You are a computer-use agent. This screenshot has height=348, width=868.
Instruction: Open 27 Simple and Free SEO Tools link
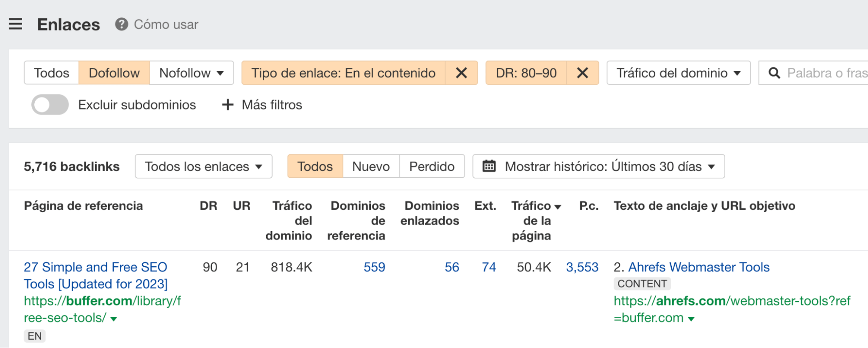96,275
